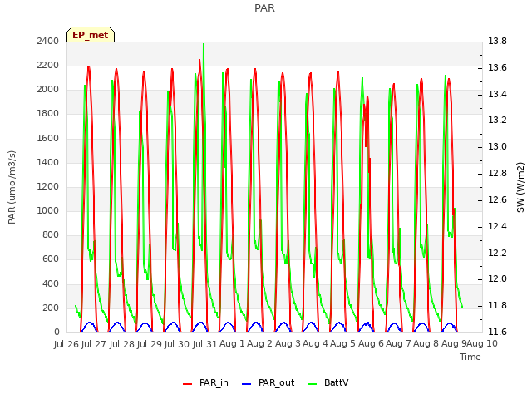Toggle the BattV legend entry
This screenshot has width=532, height=399.
coord(328,382)
